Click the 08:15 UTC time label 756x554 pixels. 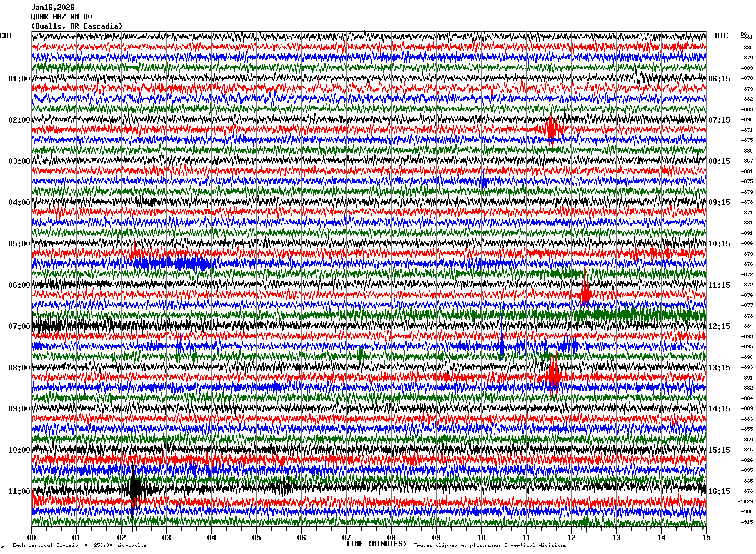point(720,161)
